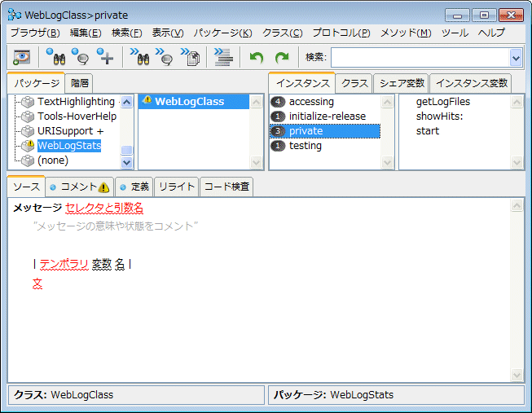Viewport: 532px width, 413px height.
Task: Click the green undo arrow
Action: tap(257, 57)
